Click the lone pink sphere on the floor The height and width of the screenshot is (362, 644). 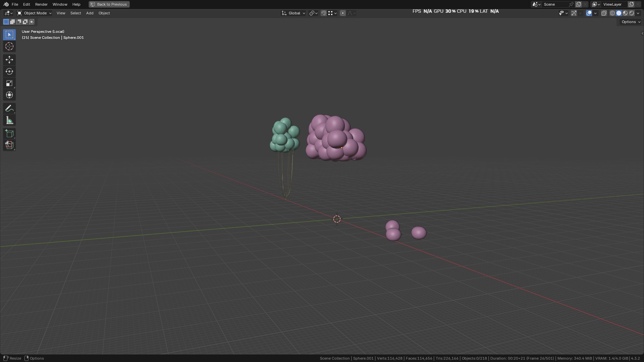(x=419, y=233)
